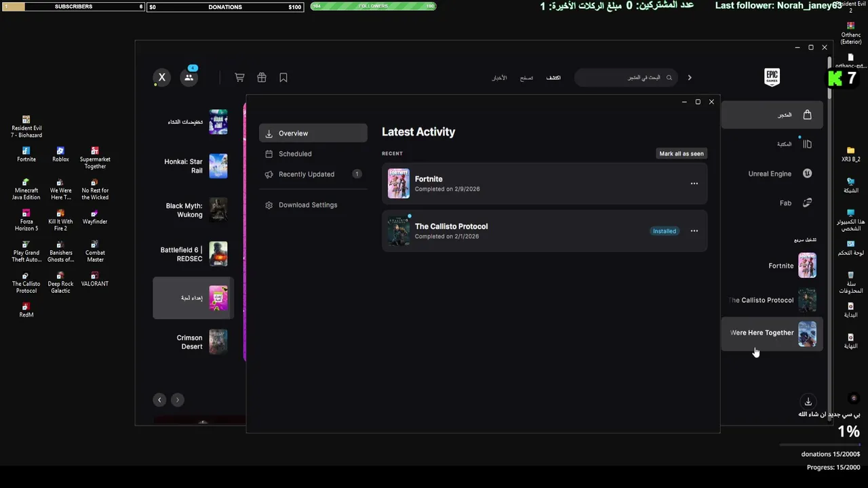Click the لوحة التحكم control panel desktop icon
868x488 pixels.
pos(850,247)
